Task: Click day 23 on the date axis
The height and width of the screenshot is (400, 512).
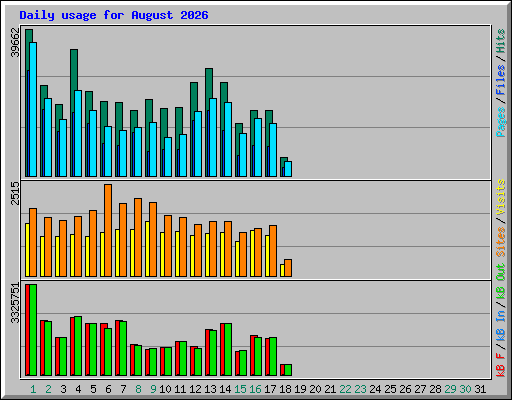Action: click(360, 389)
